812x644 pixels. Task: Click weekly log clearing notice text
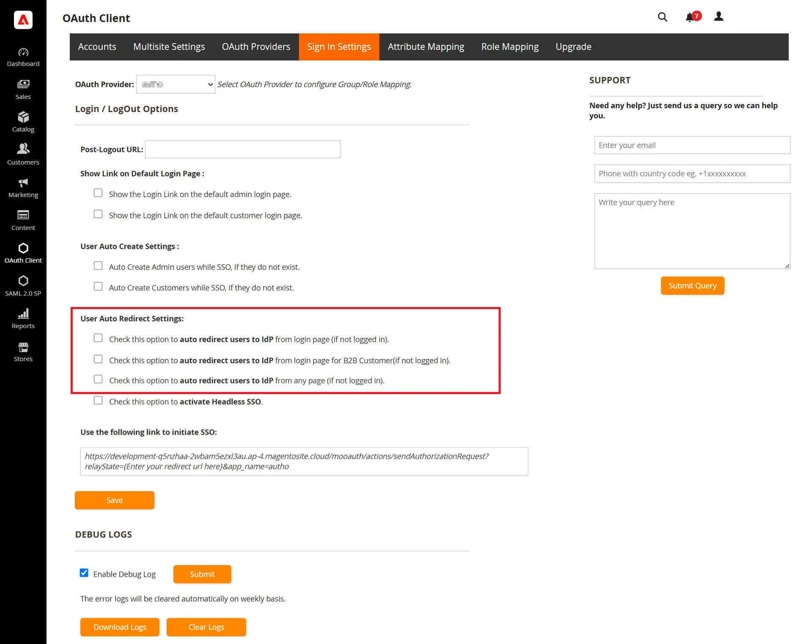tap(183, 599)
